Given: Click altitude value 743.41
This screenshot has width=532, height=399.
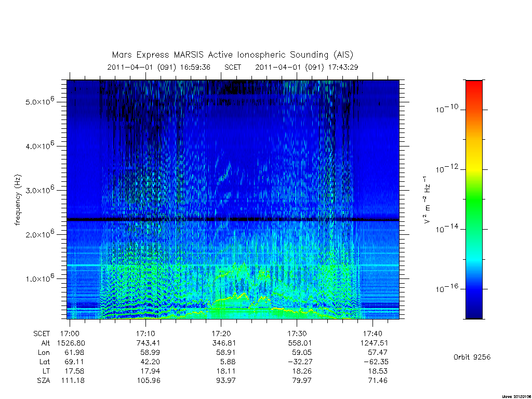Looking at the screenshot, I should [x=148, y=343].
